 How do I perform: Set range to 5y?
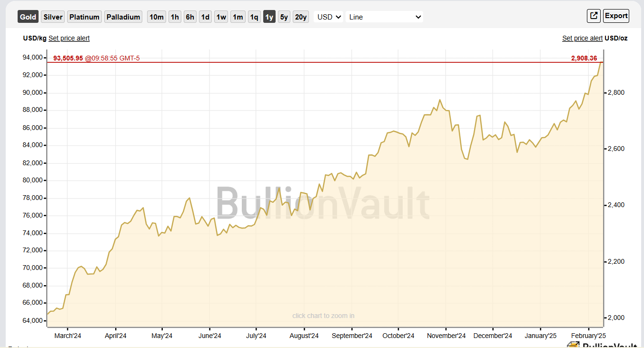(284, 17)
